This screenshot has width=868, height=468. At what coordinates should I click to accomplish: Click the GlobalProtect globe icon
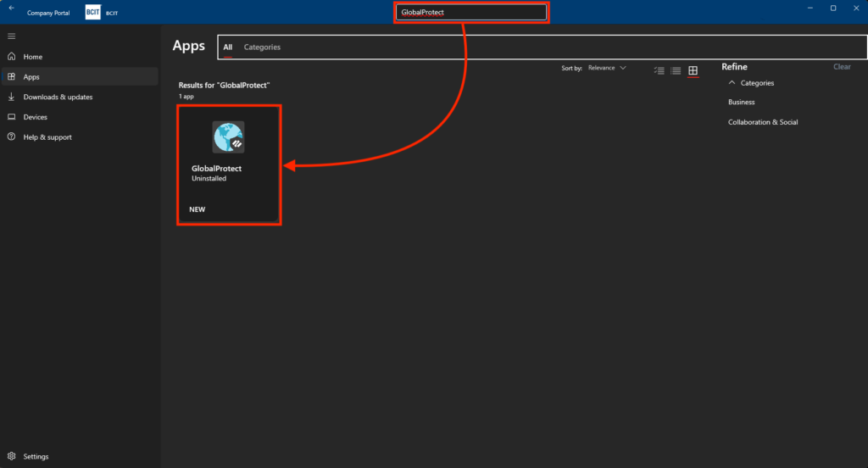click(229, 137)
